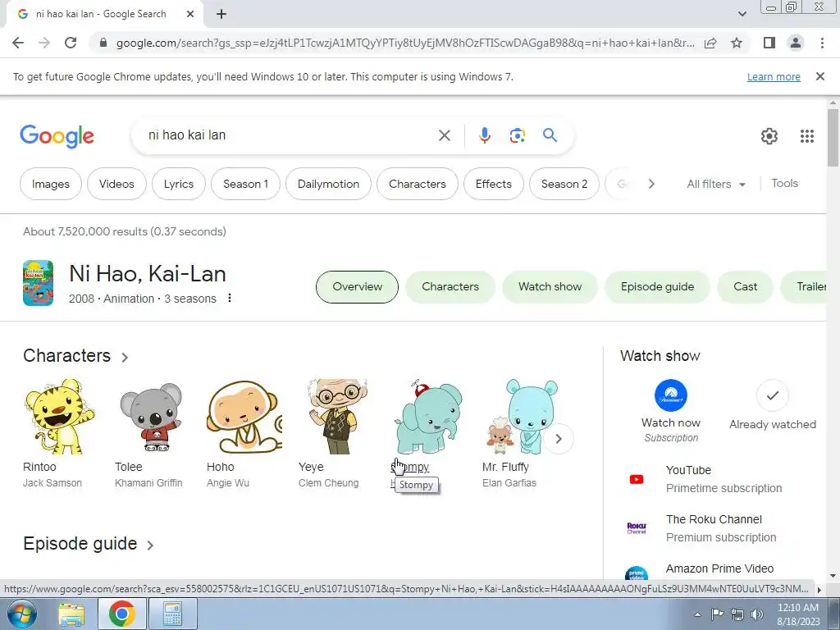Select the Overview panel tab

(x=358, y=286)
